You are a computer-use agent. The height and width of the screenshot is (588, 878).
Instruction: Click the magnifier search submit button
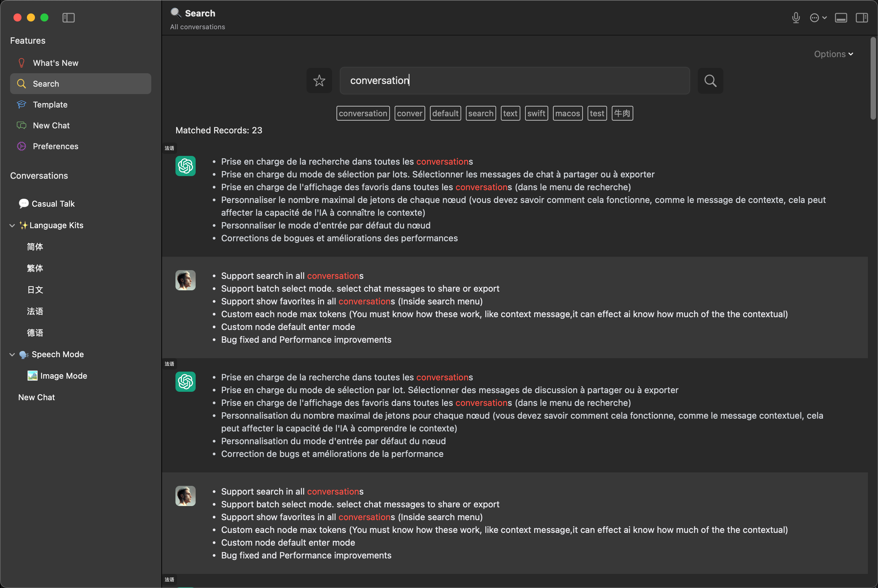point(710,81)
